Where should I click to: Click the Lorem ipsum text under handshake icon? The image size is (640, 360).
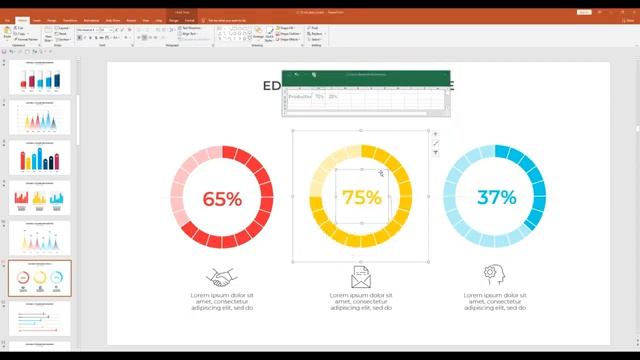[222, 301]
